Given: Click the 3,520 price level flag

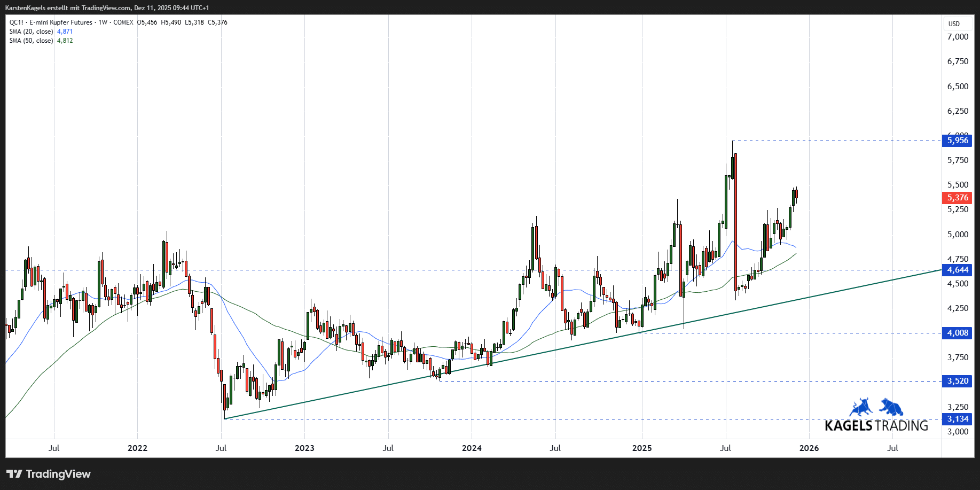Looking at the screenshot, I should tap(957, 381).
